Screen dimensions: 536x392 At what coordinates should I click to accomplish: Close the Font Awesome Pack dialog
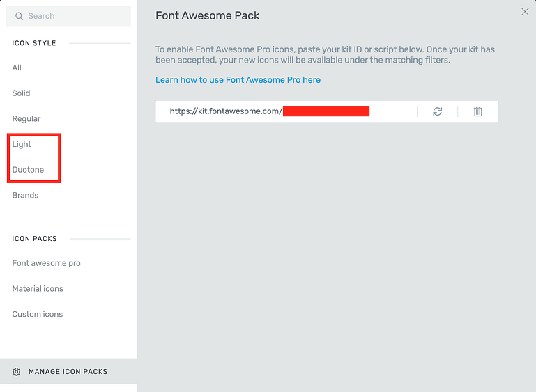[x=525, y=12]
